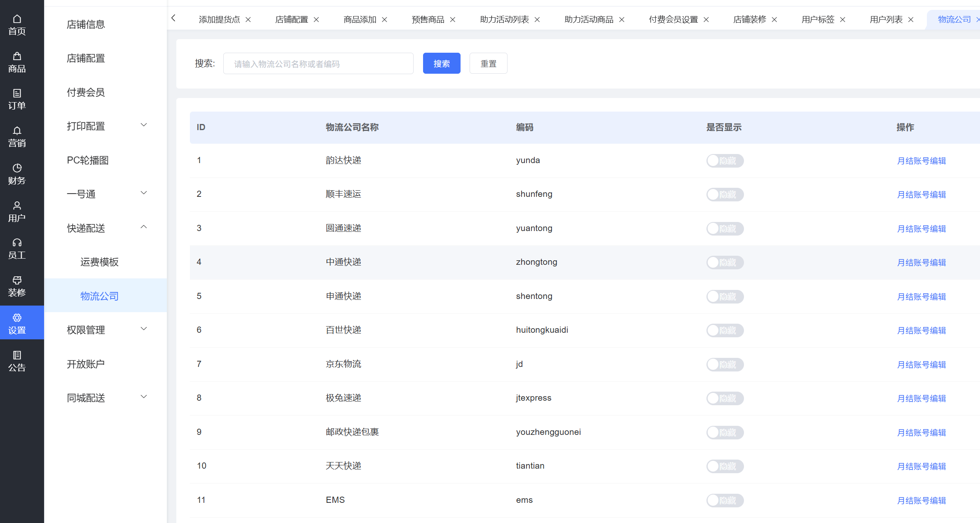This screenshot has height=523, width=980.
Task: Enable display switch for 中通快递
Action: point(725,262)
